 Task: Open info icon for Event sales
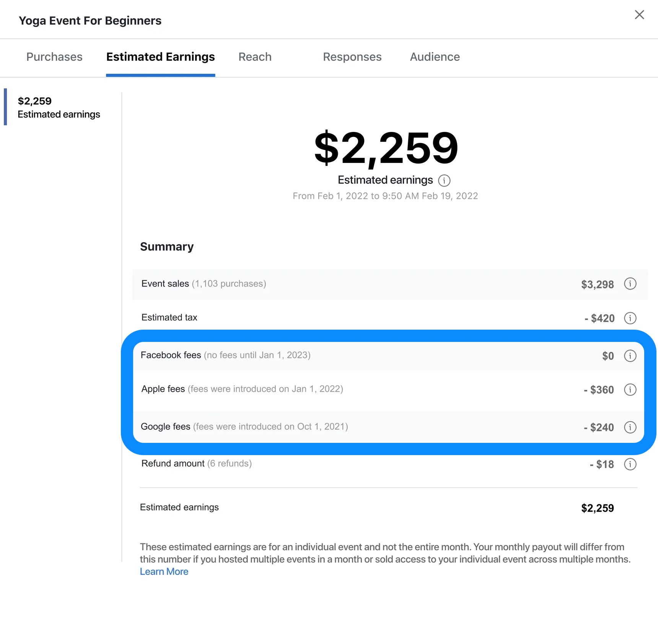[x=630, y=284]
